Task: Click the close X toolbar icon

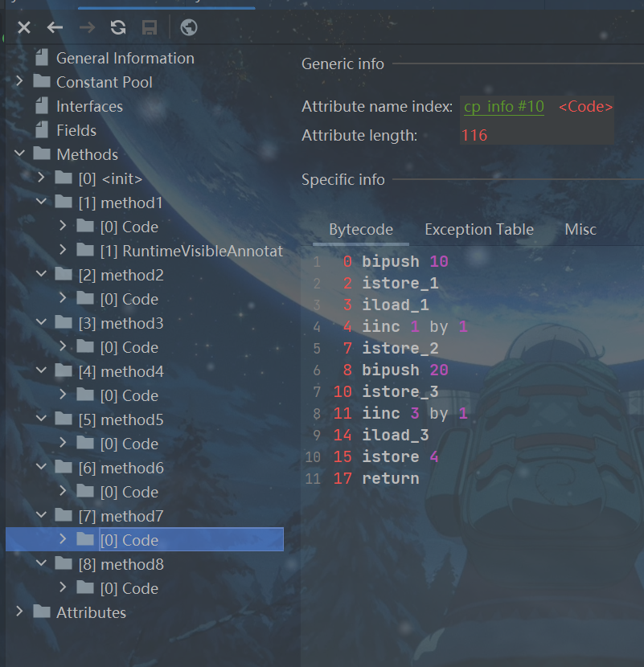Action: point(24,28)
